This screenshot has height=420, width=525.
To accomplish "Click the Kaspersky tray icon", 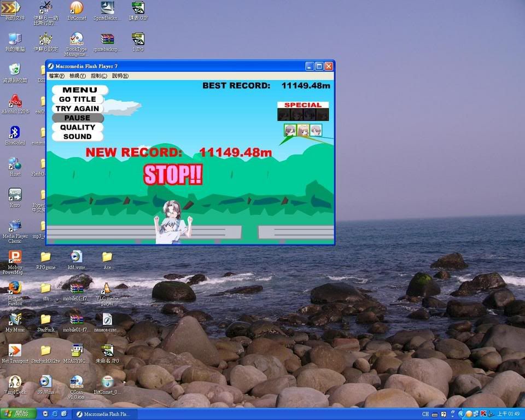I will point(483,414).
